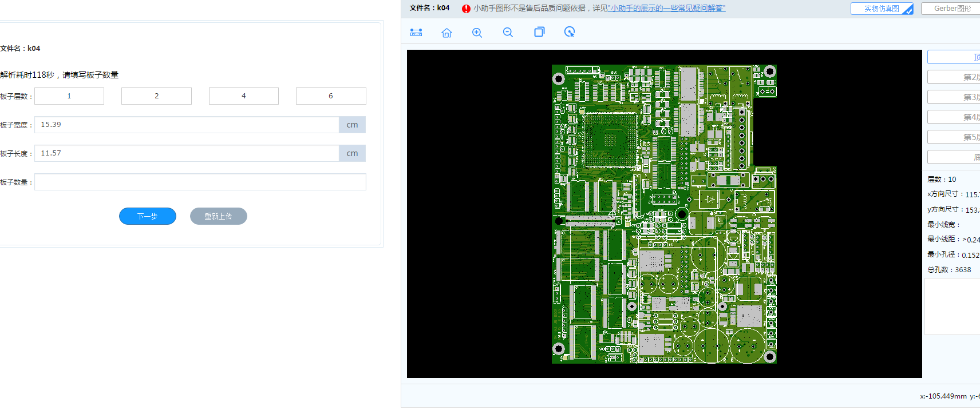Viewport: 980px width, 418px height.
Task: Show the 第2层 layer
Action: 954,77
